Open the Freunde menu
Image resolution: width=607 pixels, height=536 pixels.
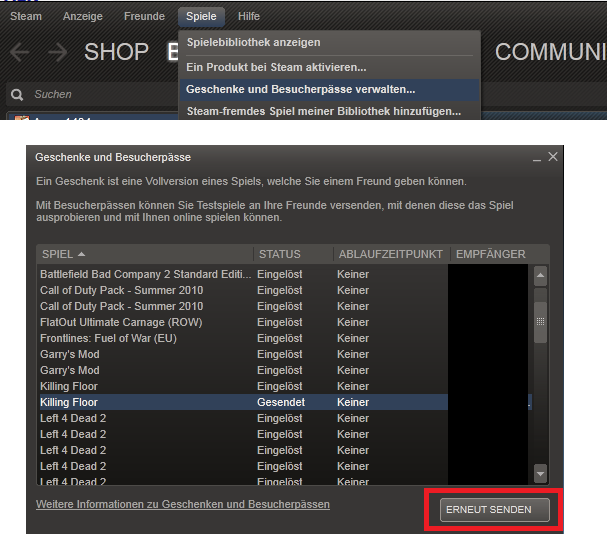(144, 16)
